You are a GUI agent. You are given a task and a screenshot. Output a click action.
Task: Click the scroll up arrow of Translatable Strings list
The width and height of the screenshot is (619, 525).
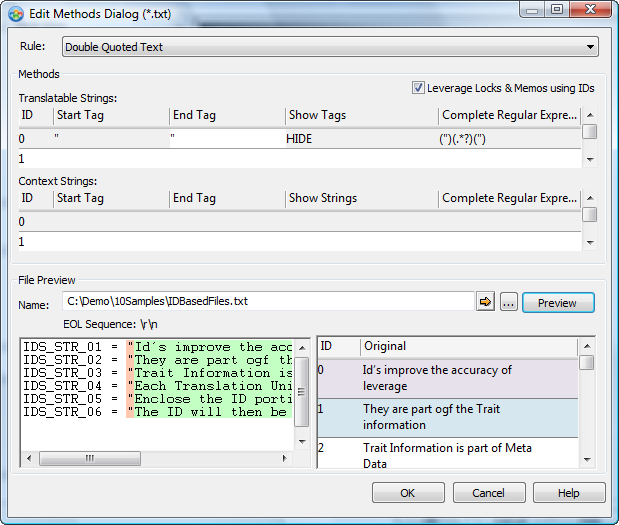[590, 115]
